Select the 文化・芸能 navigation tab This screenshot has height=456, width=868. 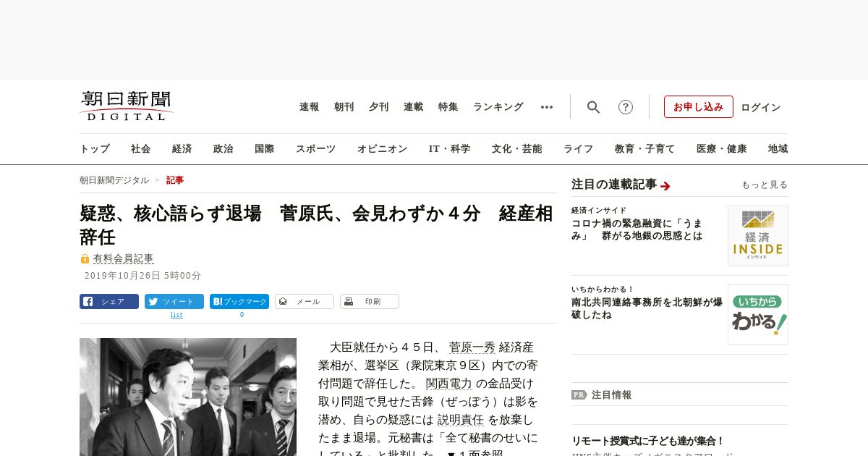tap(517, 149)
